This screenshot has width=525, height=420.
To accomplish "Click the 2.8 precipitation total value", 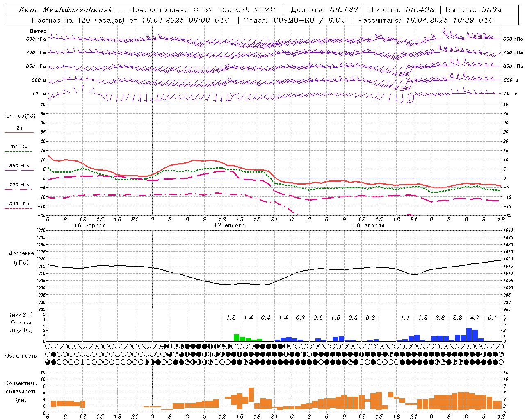I will pos(440,318).
